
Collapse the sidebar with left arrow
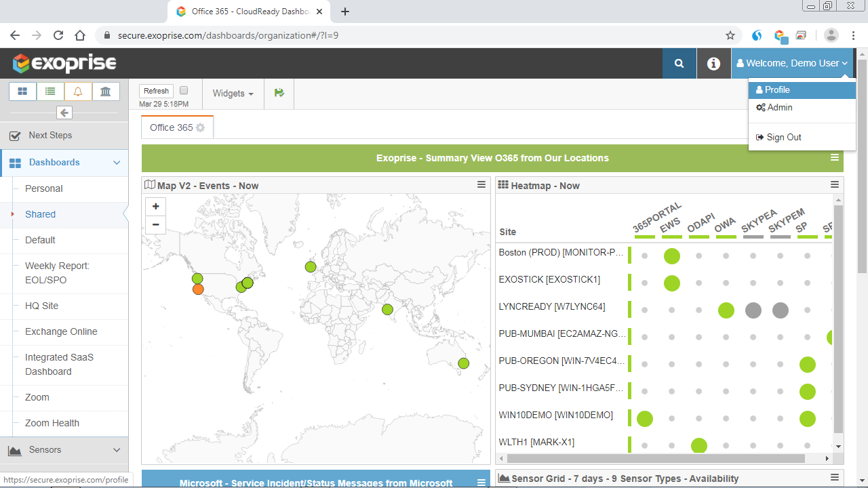pyautogui.click(x=64, y=113)
